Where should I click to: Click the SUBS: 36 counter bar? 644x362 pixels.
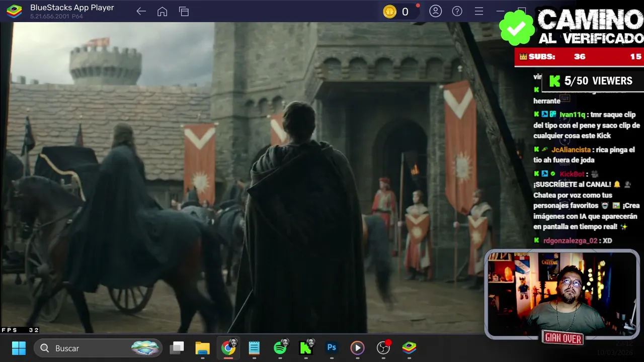tap(580, 57)
